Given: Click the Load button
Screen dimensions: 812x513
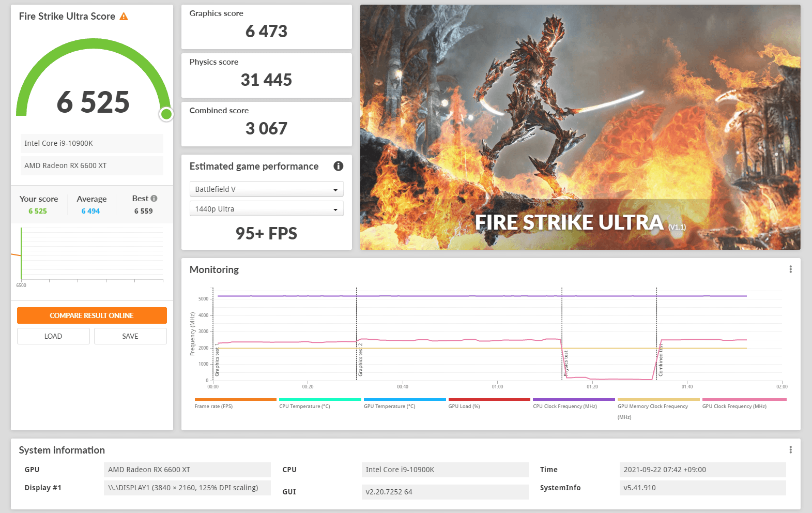Looking at the screenshot, I should tap(53, 336).
